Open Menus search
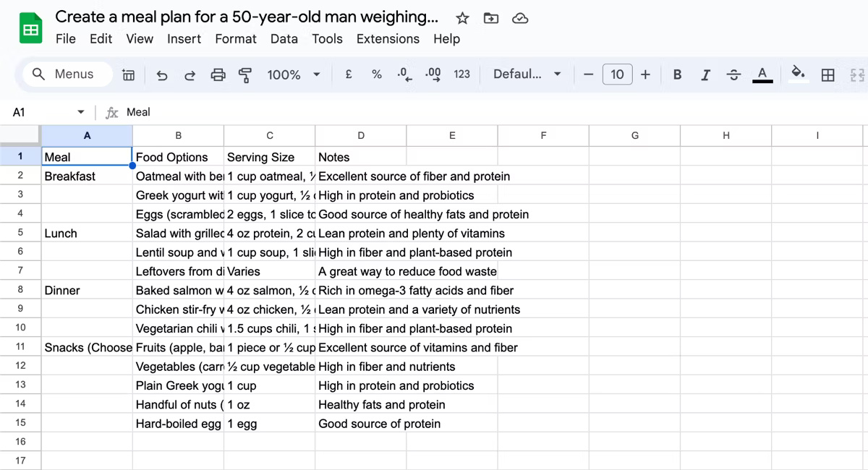Viewport: 868px width, 470px height. 65,74
